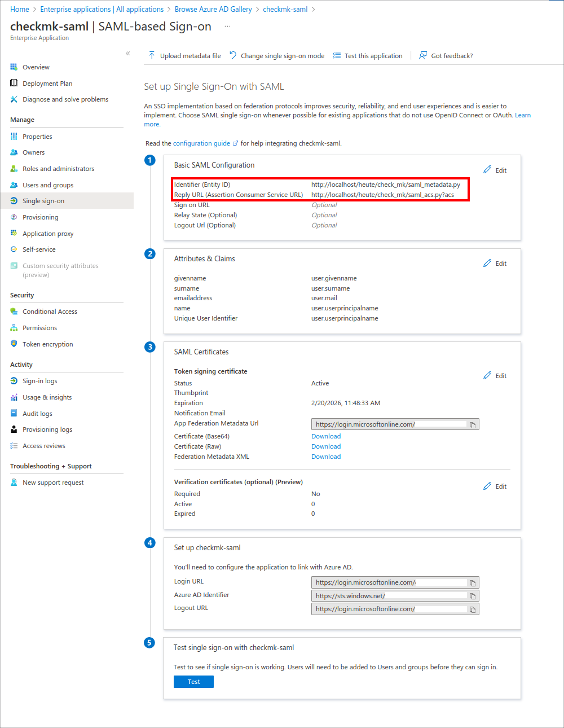The height and width of the screenshot is (728, 564).
Task: Select Change single sign-on mode
Action: click(x=232, y=55)
